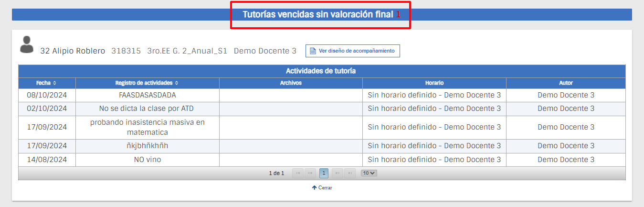Screen dimensions: 644x207
Task: Sort the table by Fecha column
Action: (47, 83)
